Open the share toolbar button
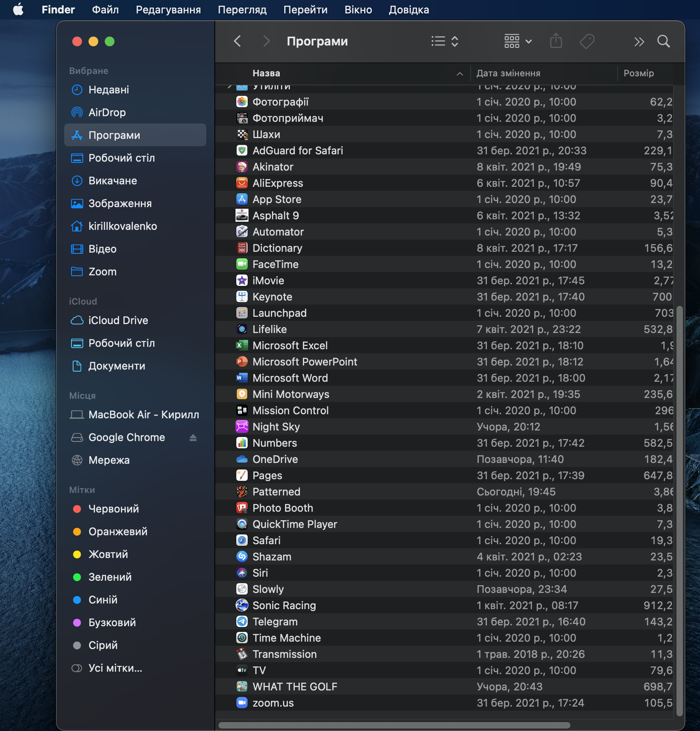Image resolution: width=700 pixels, height=731 pixels. (x=556, y=41)
